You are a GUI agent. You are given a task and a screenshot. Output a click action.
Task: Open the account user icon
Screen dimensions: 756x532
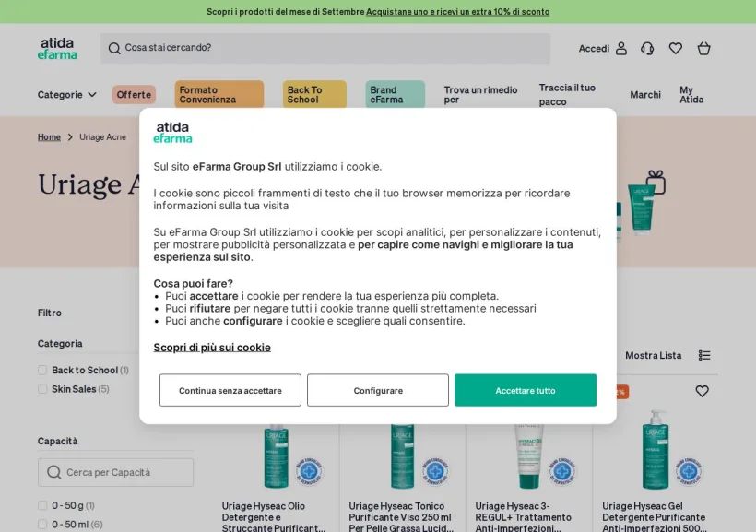(x=621, y=48)
